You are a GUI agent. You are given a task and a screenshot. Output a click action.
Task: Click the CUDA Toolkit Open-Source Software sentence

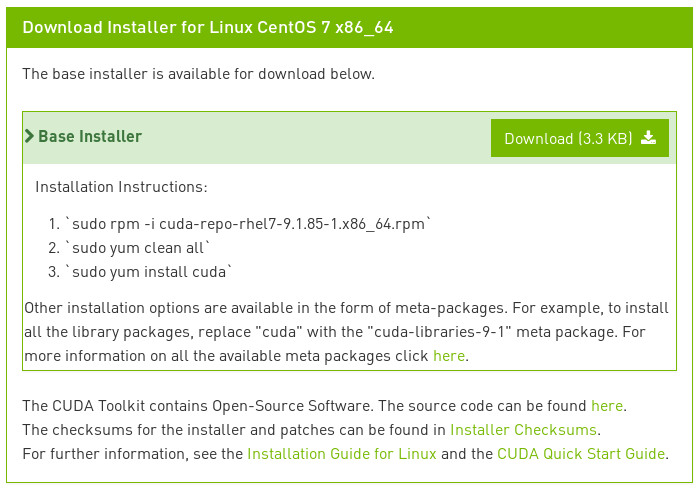click(x=197, y=406)
